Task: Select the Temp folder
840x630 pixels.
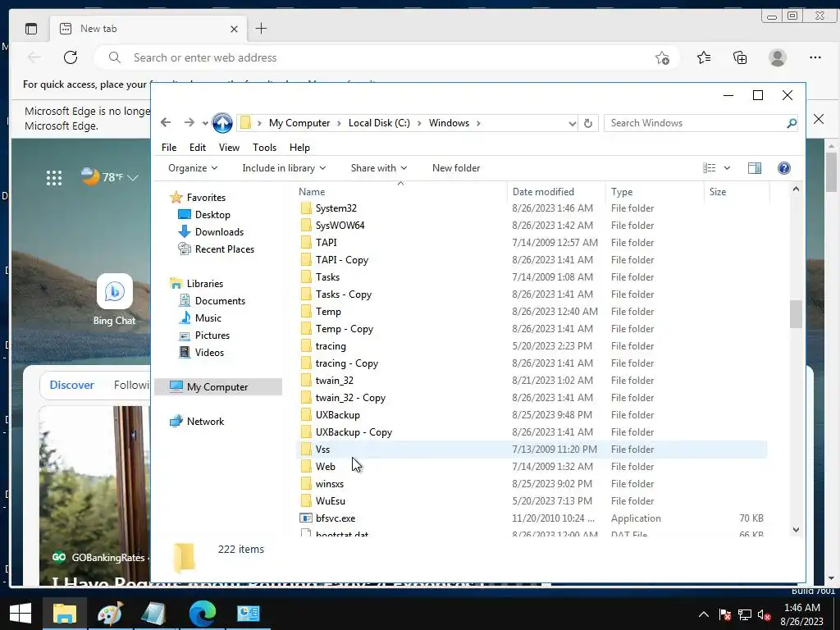Action: tap(328, 311)
